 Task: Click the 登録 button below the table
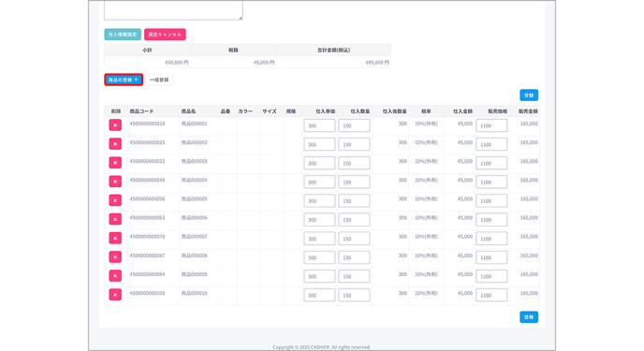coord(529,317)
